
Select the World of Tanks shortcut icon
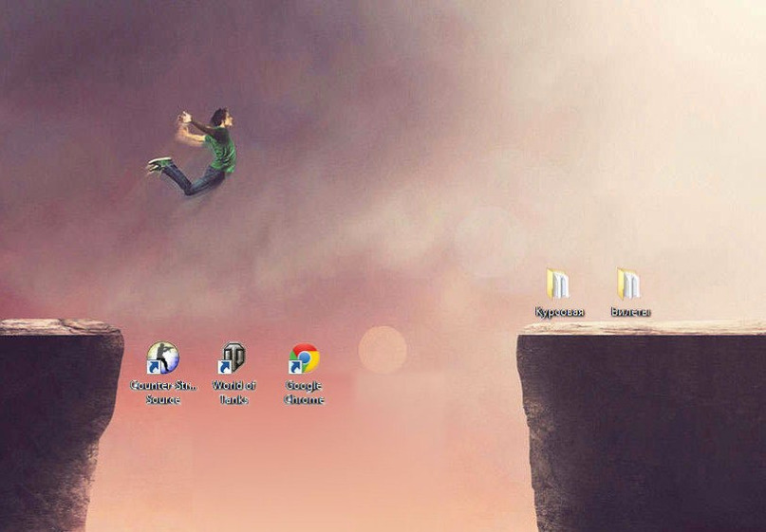[232, 358]
